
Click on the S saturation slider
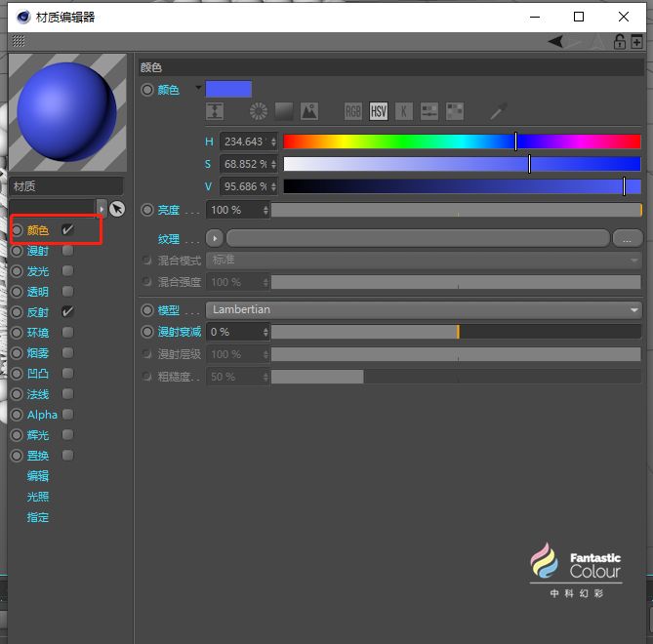pyautogui.click(x=462, y=165)
